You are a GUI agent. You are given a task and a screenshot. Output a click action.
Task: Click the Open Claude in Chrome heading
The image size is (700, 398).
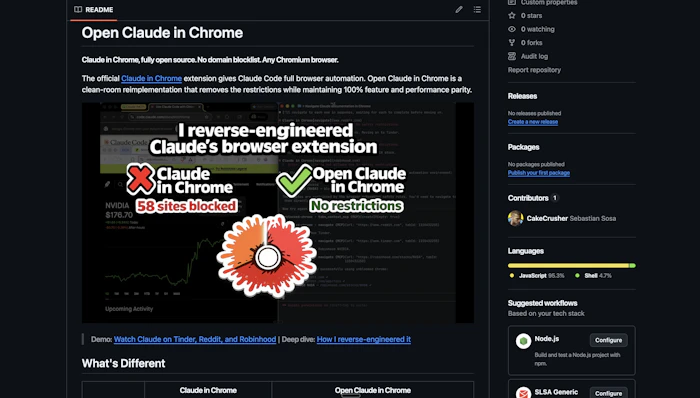point(162,33)
